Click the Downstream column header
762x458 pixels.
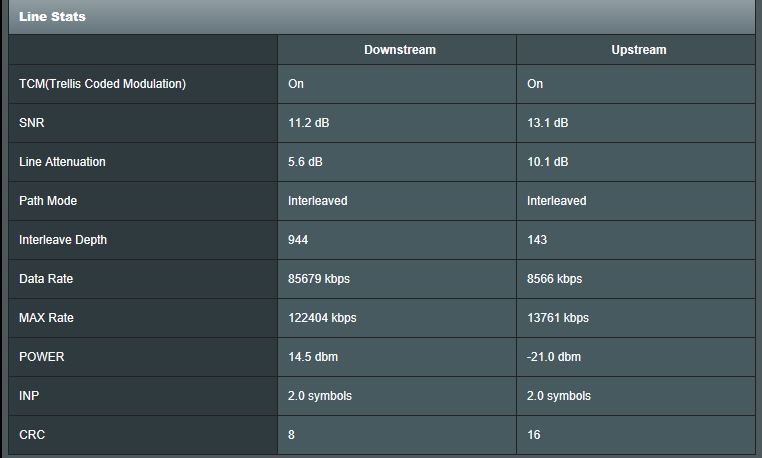(x=399, y=50)
